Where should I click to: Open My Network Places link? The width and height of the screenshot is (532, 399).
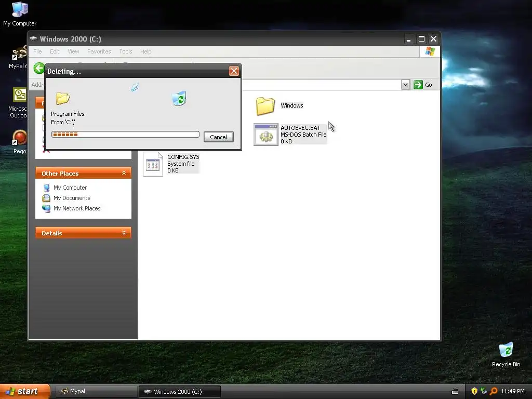click(77, 208)
